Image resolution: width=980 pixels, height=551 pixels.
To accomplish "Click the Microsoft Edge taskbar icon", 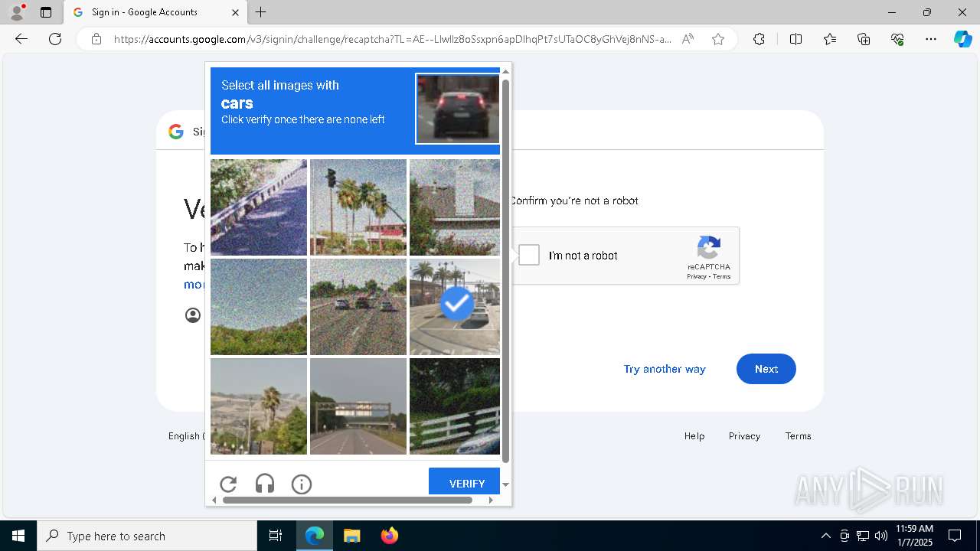I will [315, 536].
